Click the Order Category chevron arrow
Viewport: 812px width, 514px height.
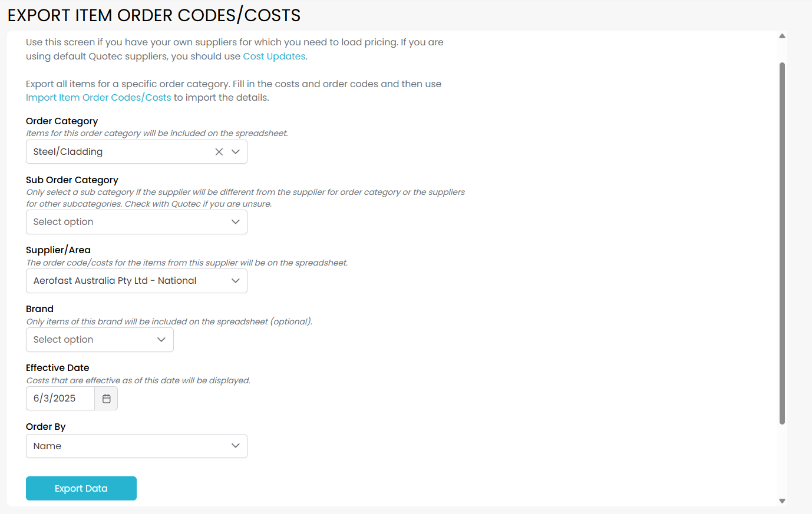236,152
